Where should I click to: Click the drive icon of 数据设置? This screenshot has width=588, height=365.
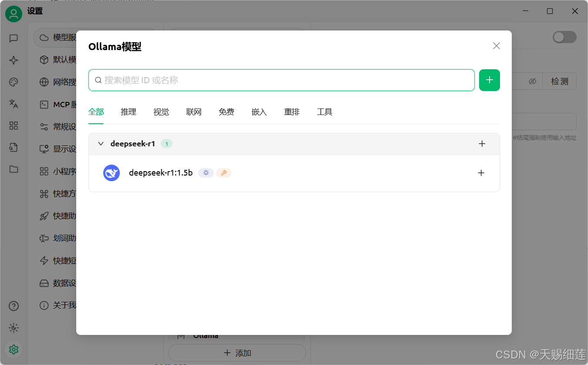click(x=44, y=283)
